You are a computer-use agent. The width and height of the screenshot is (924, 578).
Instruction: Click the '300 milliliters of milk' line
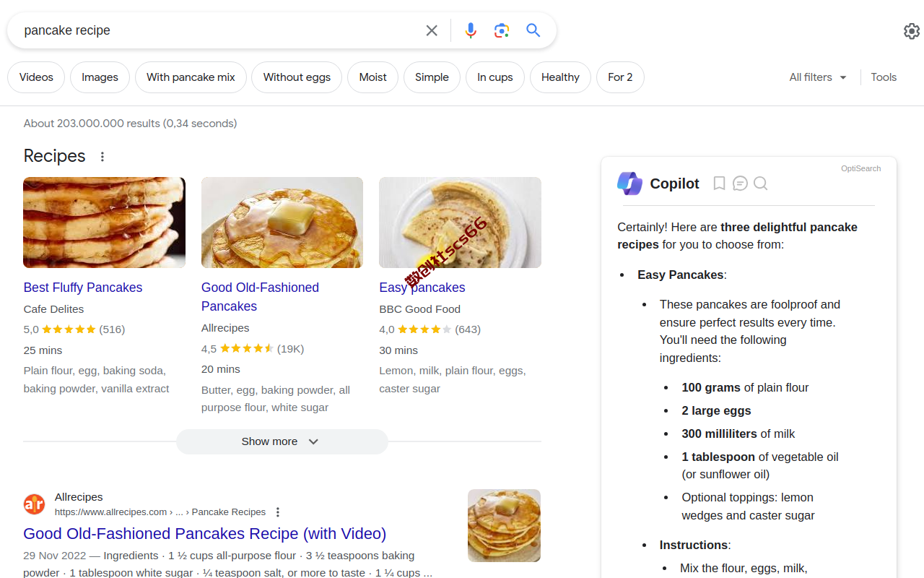click(x=738, y=434)
